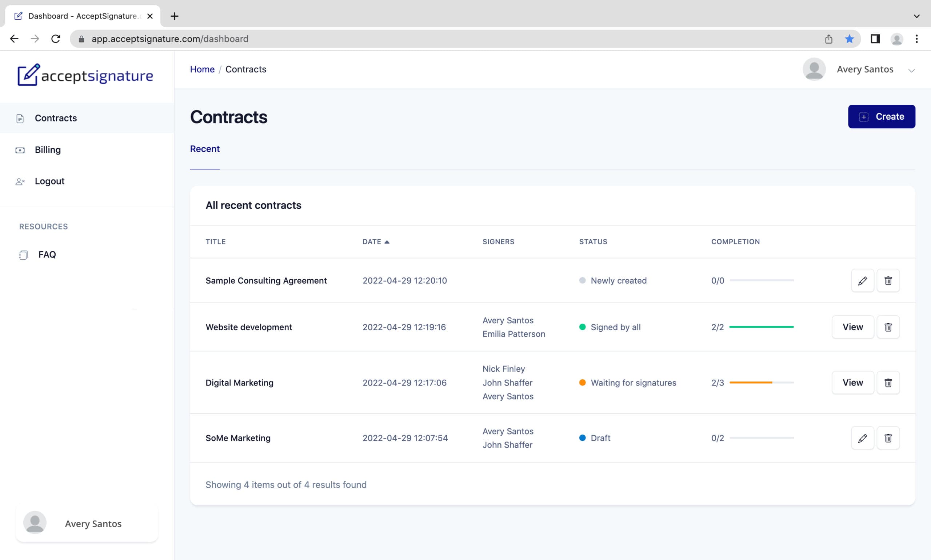Delete the Website development contract
Image resolution: width=931 pixels, height=560 pixels.
(x=888, y=327)
